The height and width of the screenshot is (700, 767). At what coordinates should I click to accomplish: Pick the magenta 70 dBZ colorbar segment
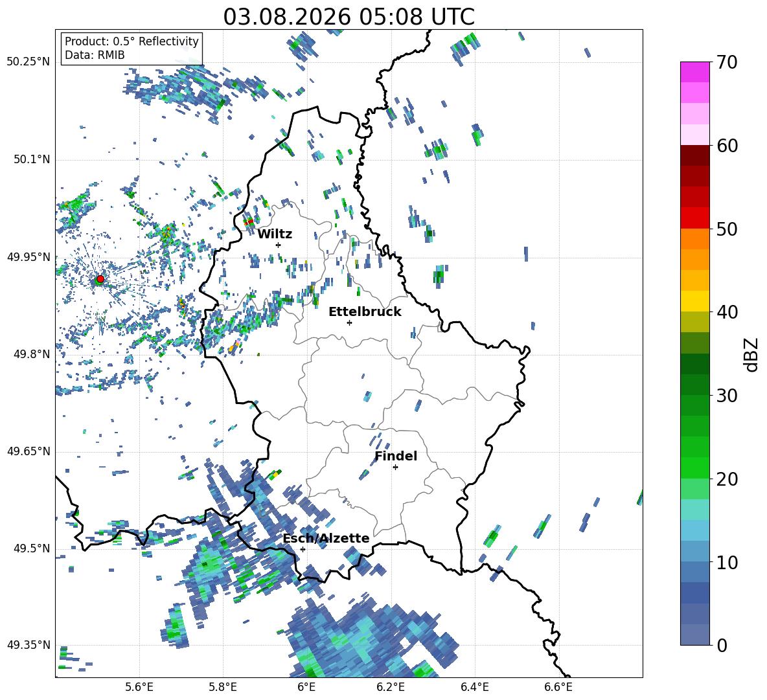tap(695, 73)
